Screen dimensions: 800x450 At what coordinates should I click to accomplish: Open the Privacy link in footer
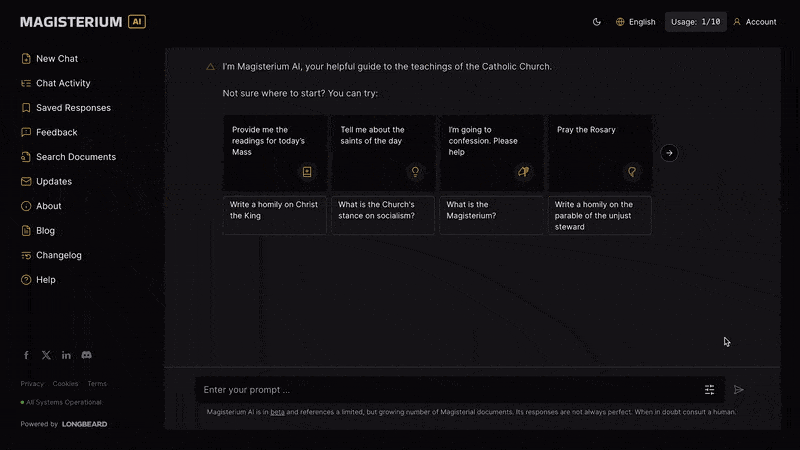coord(32,384)
